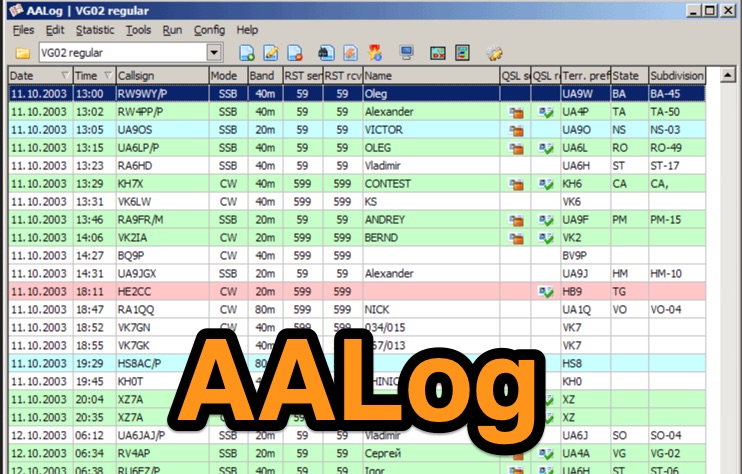Screen dimensions: 742x474
Task: Select the VK6LW callsign cell
Action: point(162,202)
